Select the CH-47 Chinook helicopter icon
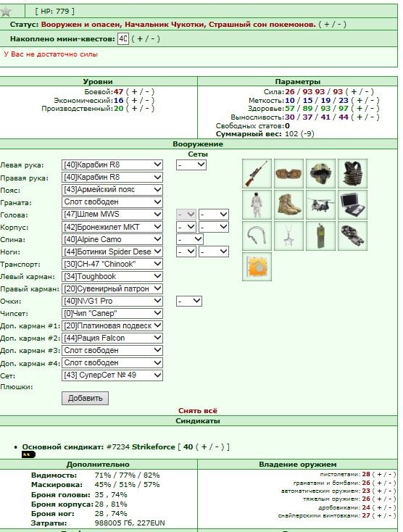 tap(320, 204)
